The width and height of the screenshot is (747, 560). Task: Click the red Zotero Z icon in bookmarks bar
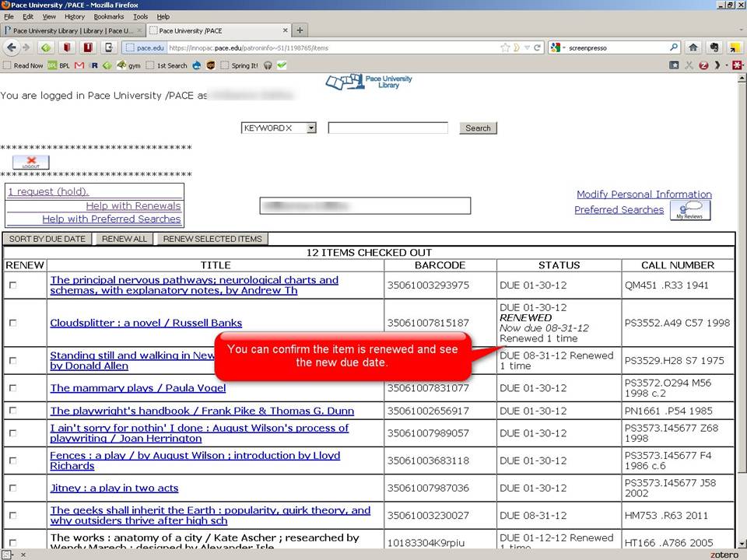tap(703, 65)
